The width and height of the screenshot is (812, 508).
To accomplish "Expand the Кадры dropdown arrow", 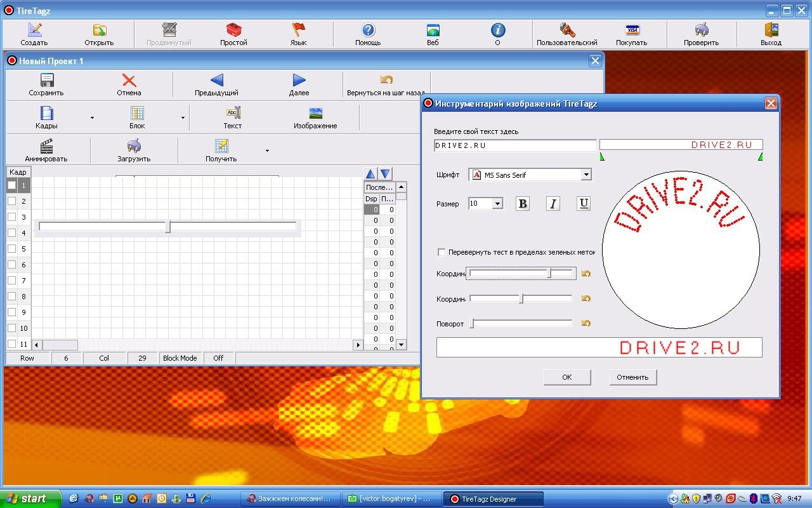I will tap(92, 118).
